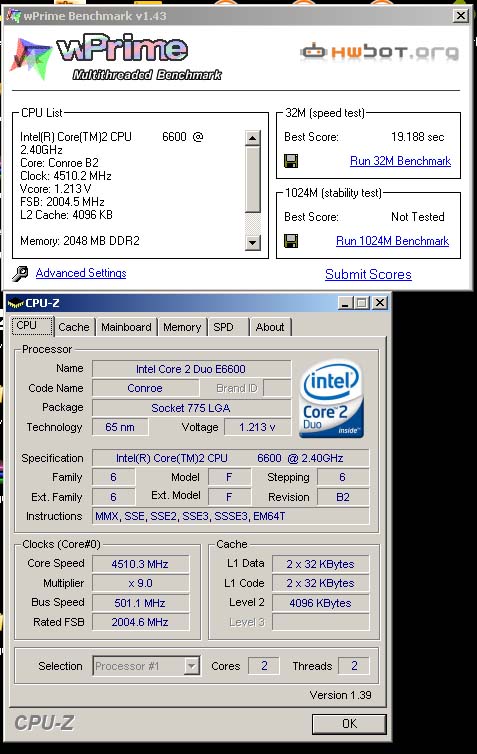Click the 1024M benchmark save floppy icon
Viewport: 477px width, 754px height.
tap(291, 241)
